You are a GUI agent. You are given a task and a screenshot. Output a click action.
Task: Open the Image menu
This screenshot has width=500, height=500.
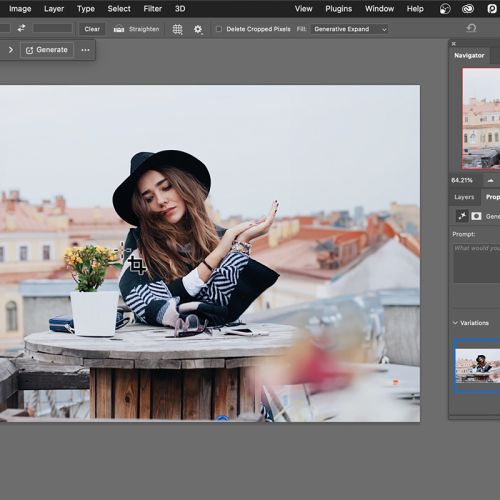point(20,9)
